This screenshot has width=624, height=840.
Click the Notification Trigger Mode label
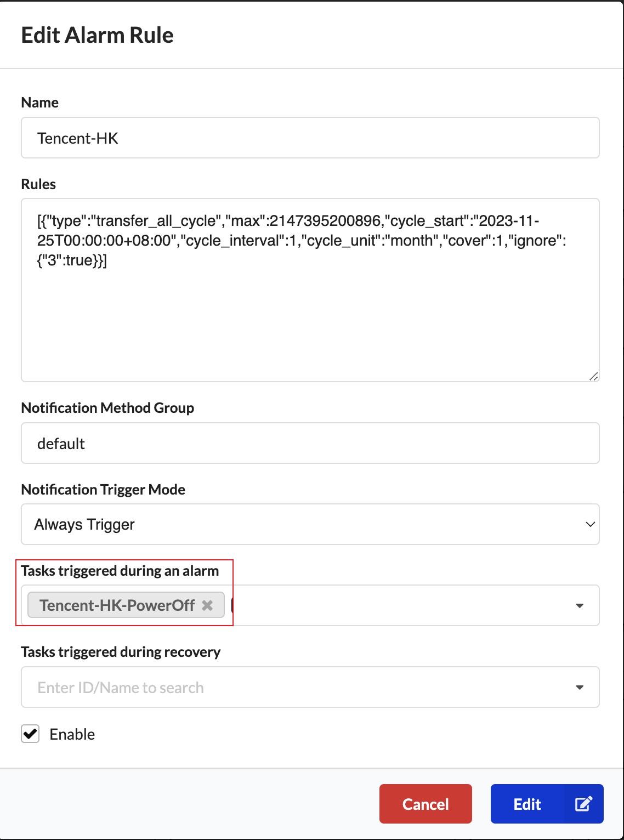click(103, 490)
